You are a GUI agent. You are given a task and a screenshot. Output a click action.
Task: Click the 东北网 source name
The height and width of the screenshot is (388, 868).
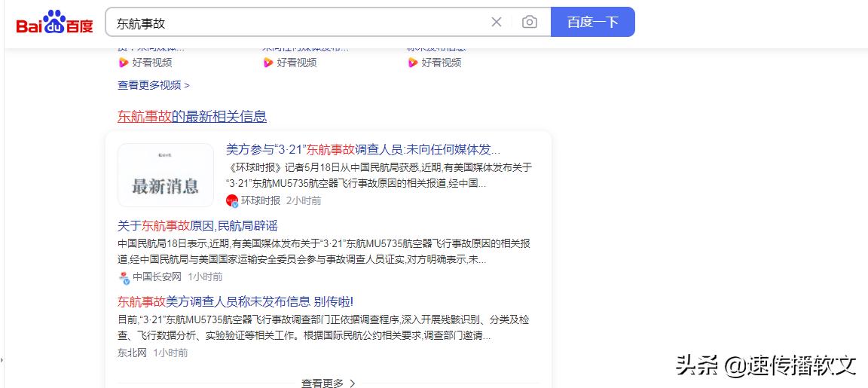pos(132,353)
